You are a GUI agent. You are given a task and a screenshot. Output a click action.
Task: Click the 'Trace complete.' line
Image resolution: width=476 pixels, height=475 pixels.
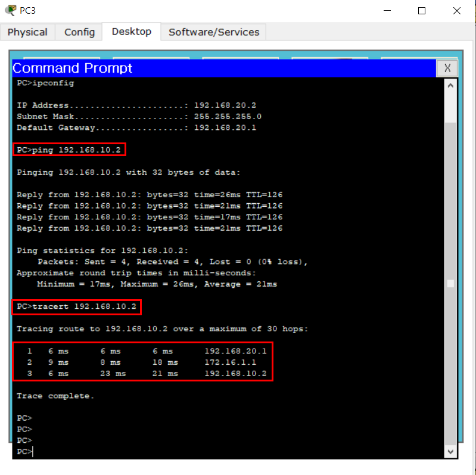pyautogui.click(x=55, y=396)
